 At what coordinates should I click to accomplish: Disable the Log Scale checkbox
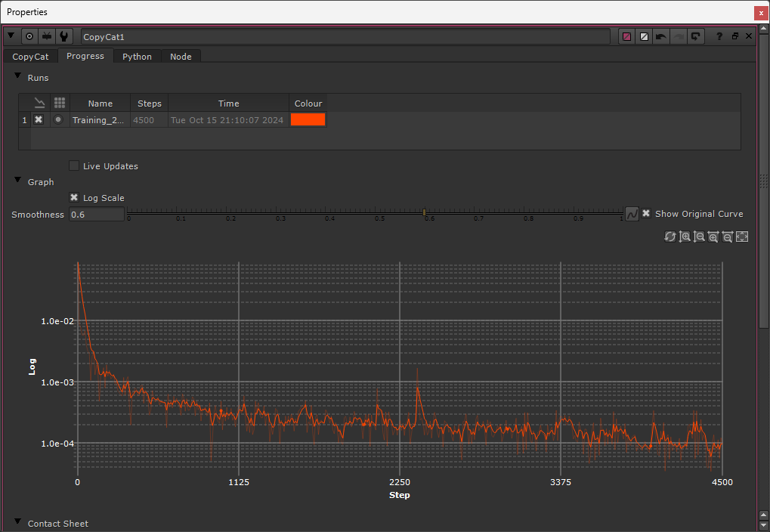[74, 198]
